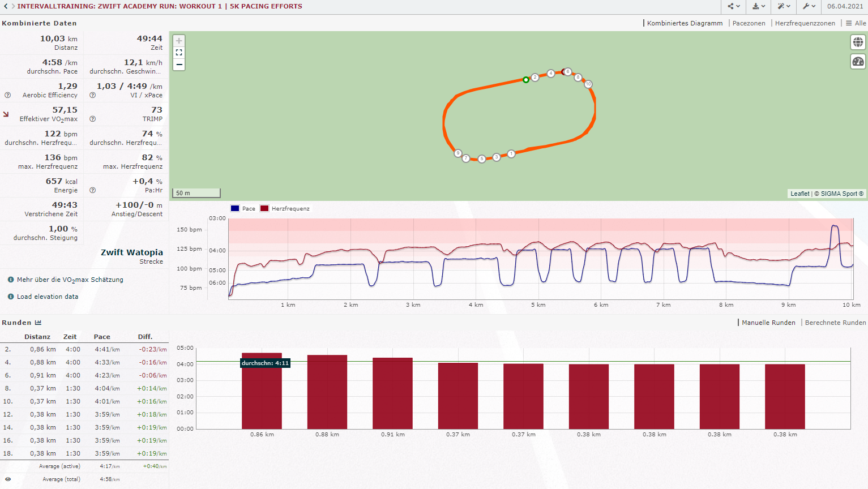The width and height of the screenshot is (868, 489).
Task: Click the chart icon next to Runden
Action: tap(38, 323)
